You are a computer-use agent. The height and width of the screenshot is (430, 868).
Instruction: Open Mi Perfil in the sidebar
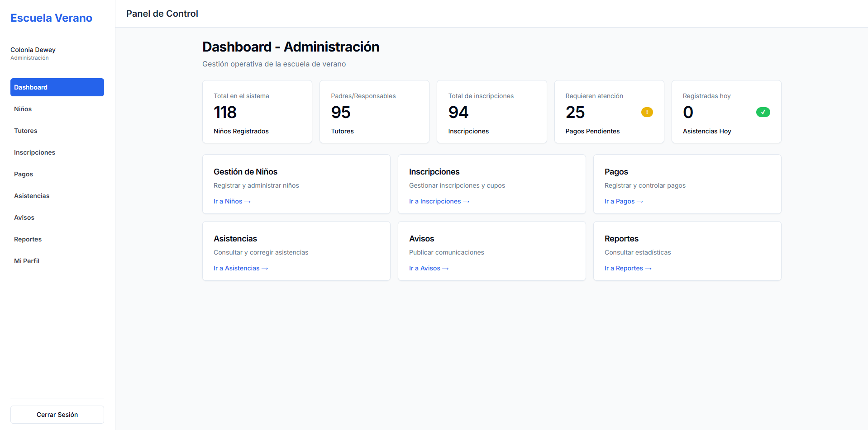pyautogui.click(x=57, y=261)
